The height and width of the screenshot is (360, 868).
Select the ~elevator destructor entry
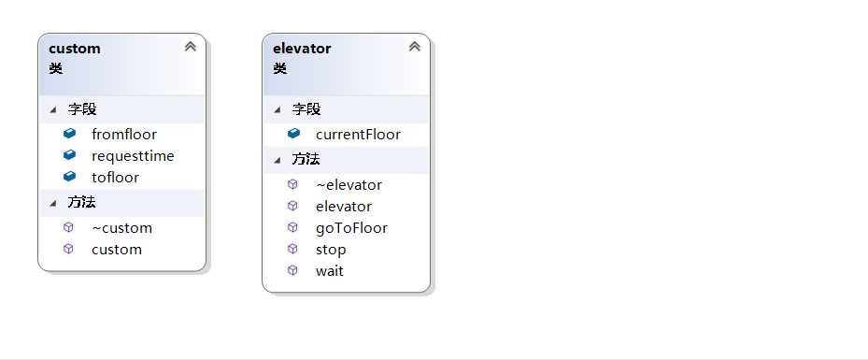(346, 184)
